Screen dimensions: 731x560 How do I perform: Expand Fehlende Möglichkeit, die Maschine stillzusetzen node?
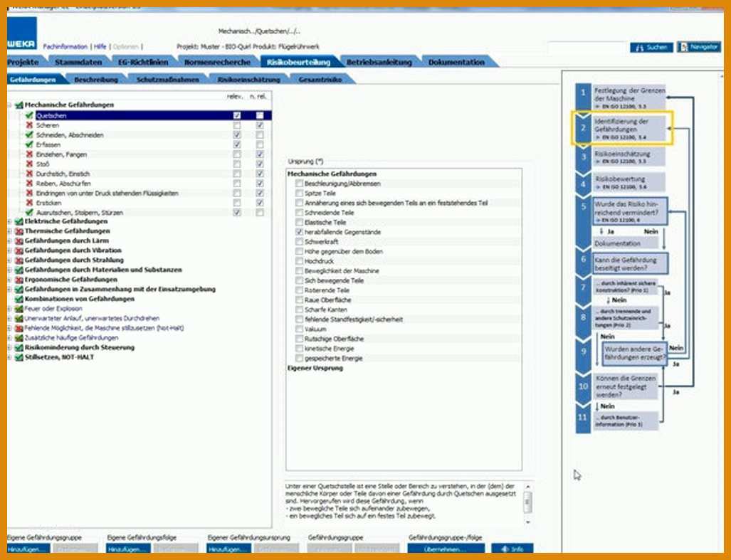click(x=9, y=328)
